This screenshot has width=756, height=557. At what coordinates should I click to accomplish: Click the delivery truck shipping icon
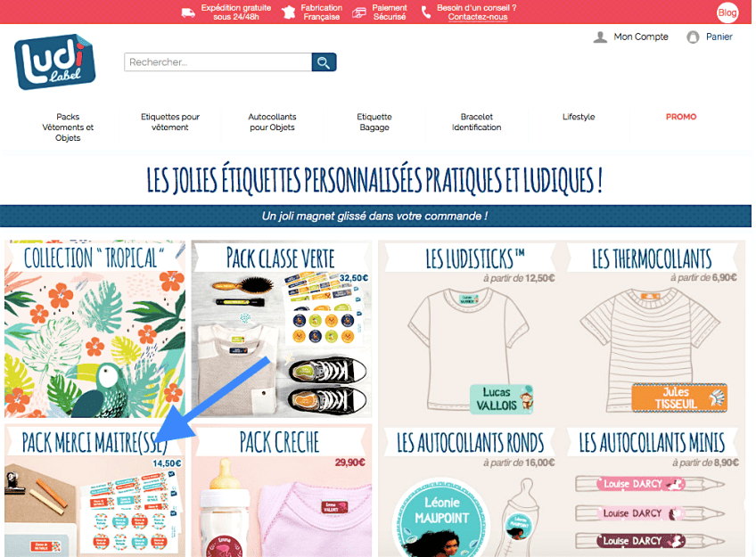(x=188, y=12)
